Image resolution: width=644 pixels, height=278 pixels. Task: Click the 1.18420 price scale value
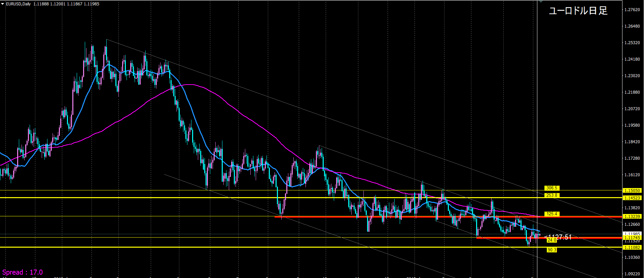[x=632, y=142]
